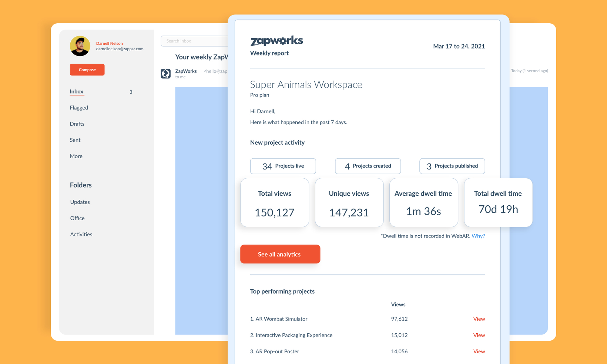Click the Views column header
The image size is (607, 364).
pos(398,304)
